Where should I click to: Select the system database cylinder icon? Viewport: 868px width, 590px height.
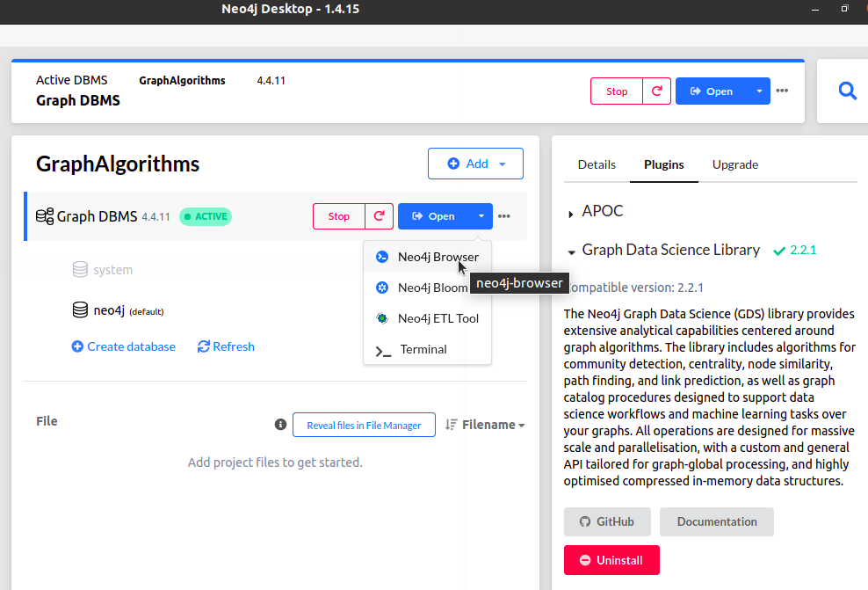[79, 270]
